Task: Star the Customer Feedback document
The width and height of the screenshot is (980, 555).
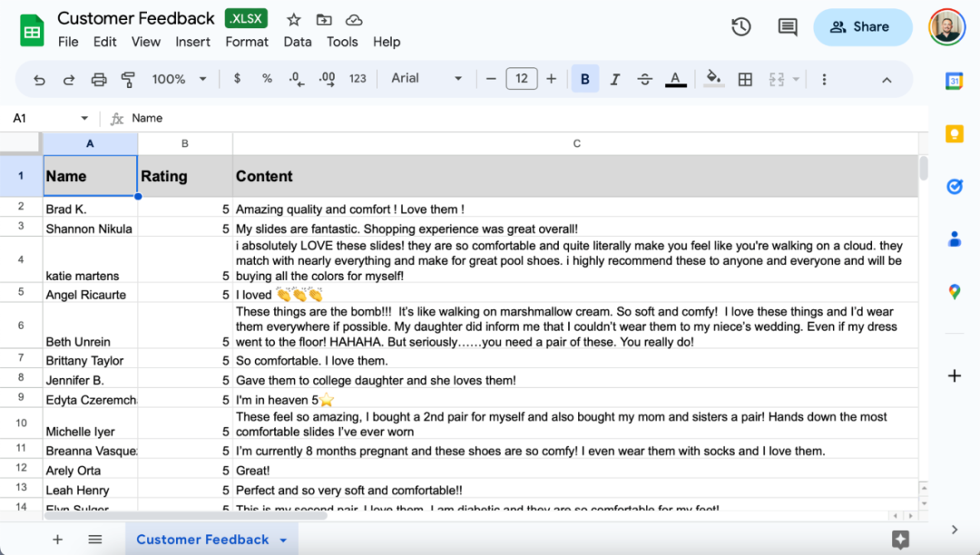Action: pyautogui.click(x=294, y=20)
